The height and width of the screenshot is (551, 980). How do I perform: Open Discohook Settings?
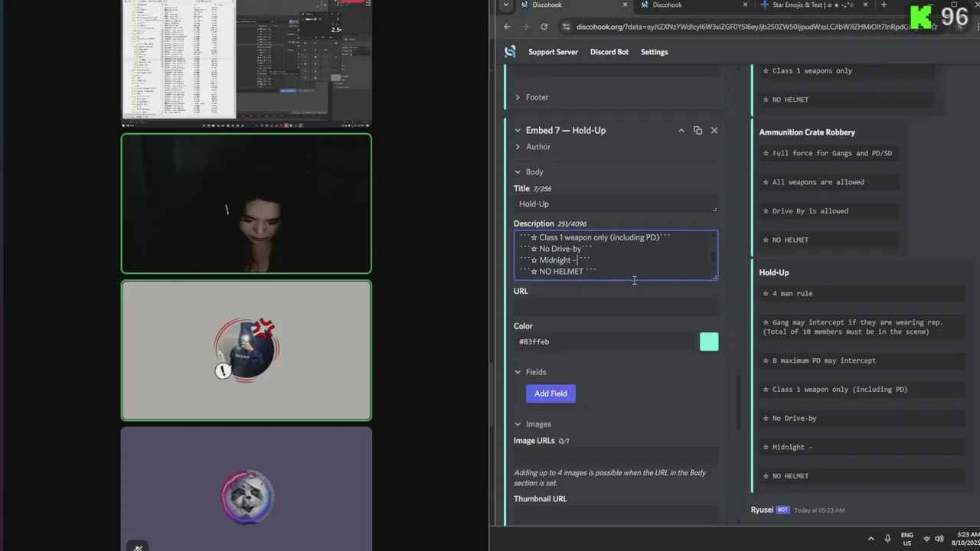pos(655,52)
